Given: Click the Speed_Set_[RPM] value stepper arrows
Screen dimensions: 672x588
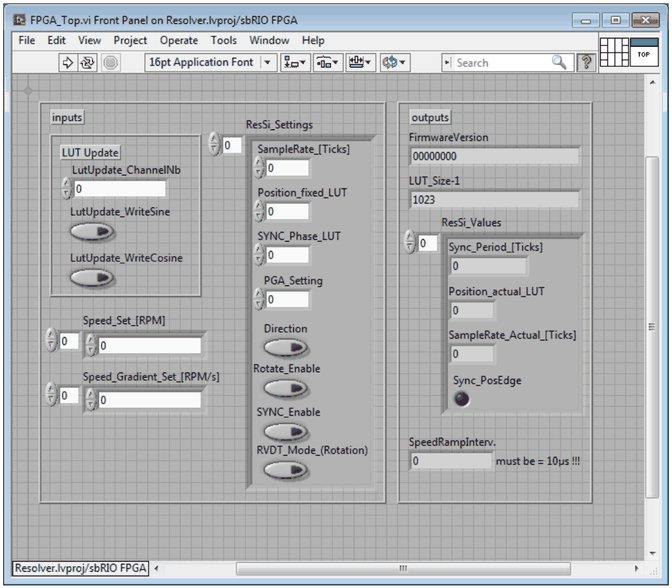Looking at the screenshot, I should 90,345.
